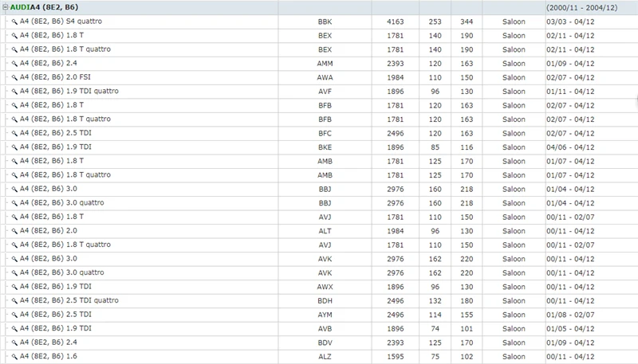This screenshot has width=638, height=364.
Task: Click magnifier icon of the 3.0 quattro BBJ row
Action: click(14, 203)
